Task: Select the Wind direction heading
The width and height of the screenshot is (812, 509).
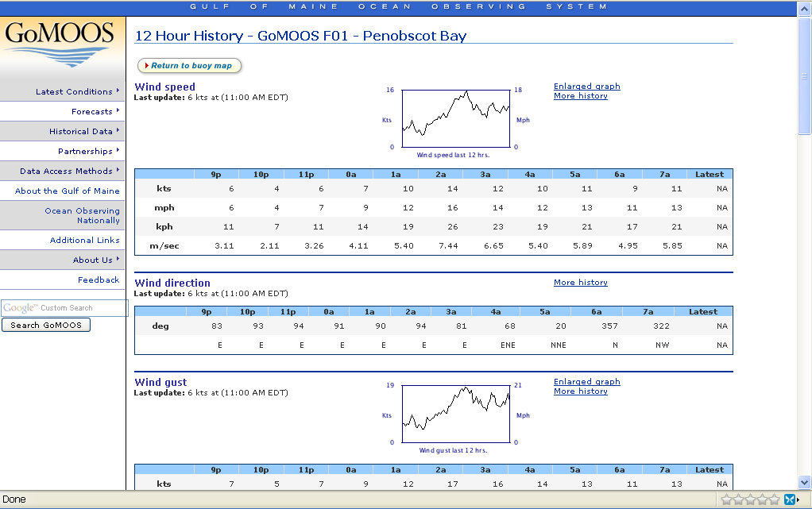Action: pos(172,283)
